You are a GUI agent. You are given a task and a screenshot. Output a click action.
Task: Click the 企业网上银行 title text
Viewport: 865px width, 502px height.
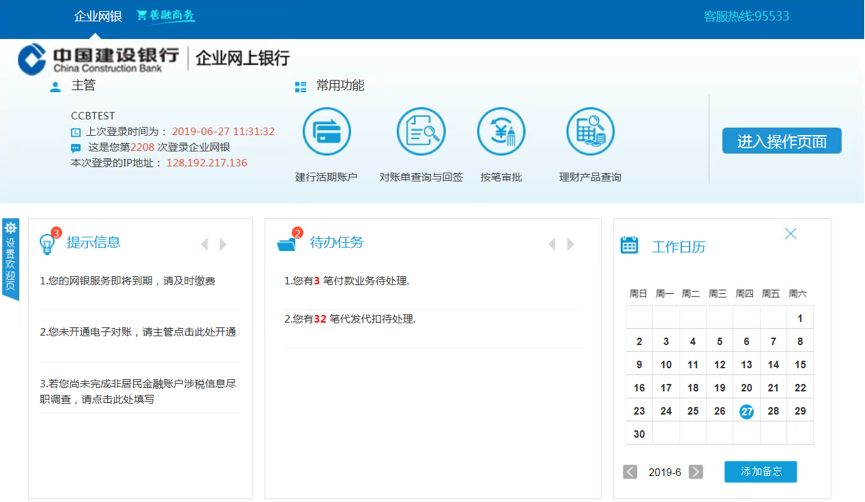tap(242, 58)
